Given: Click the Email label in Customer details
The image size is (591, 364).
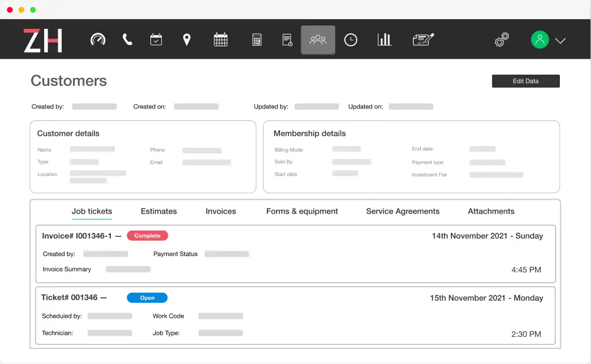Looking at the screenshot, I should tap(157, 162).
